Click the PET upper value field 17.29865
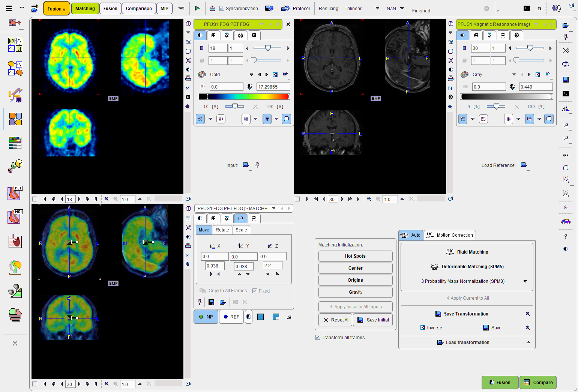This screenshot has width=578, height=392. pos(273,87)
